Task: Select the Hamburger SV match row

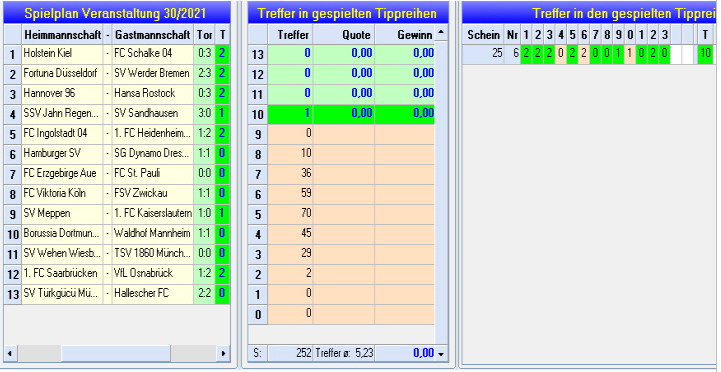Action: [117, 154]
